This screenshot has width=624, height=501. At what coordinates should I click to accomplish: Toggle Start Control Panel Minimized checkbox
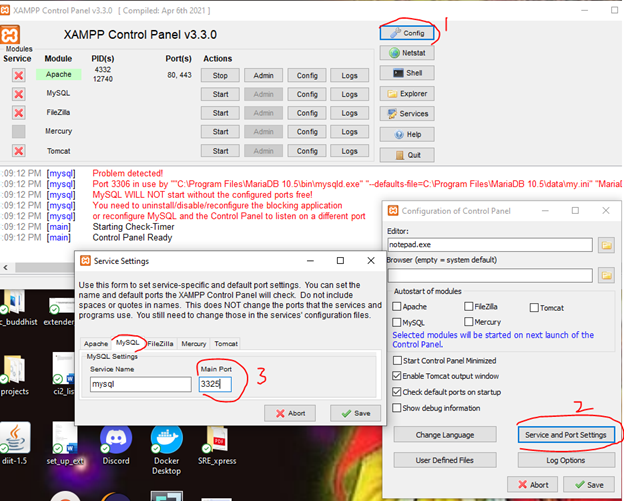pos(397,361)
